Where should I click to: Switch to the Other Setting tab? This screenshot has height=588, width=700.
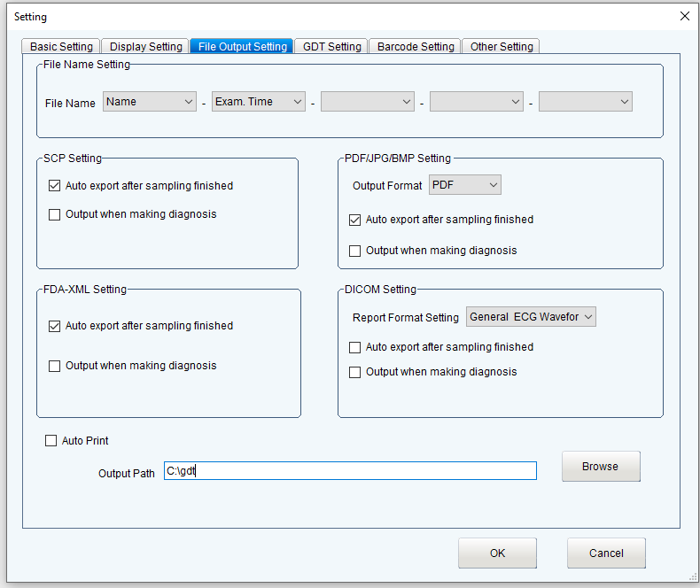coord(501,46)
